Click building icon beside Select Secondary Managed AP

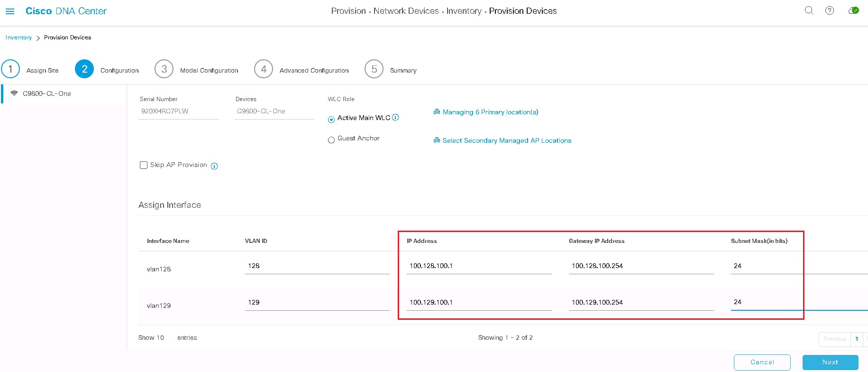(437, 140)
